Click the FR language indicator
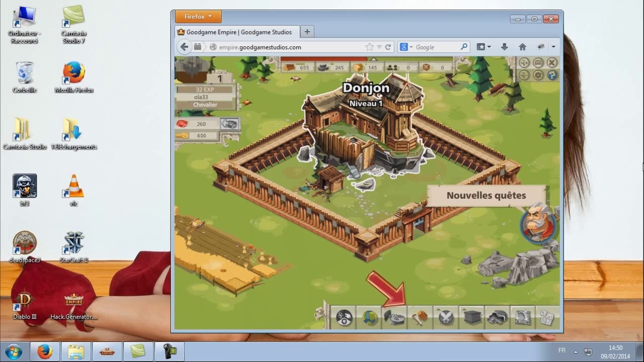644x362 pixels. click(x=562, y=350)
